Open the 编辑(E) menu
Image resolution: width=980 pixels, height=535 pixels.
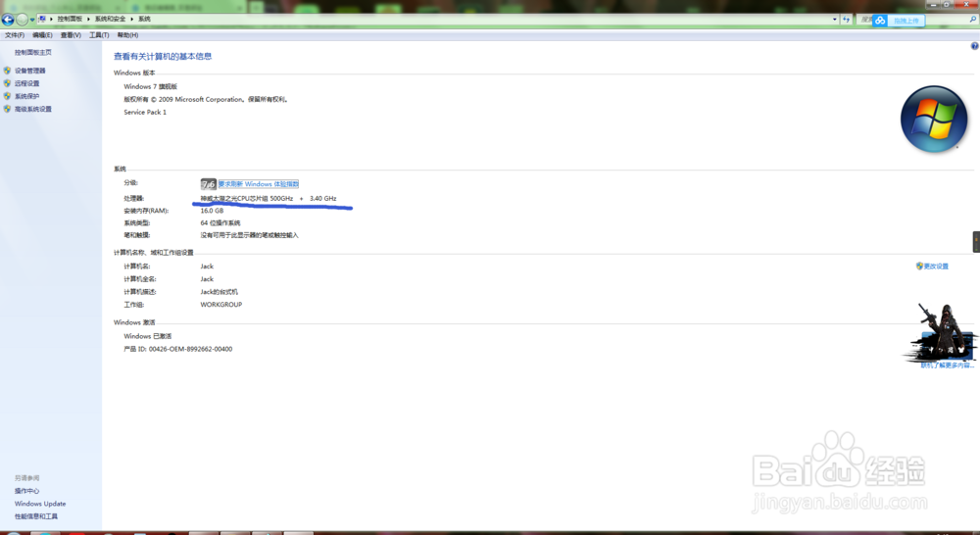point(42,35)
